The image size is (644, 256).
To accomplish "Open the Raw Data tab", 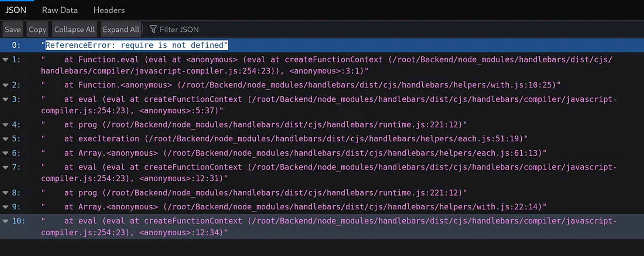I will pos(60,10).
